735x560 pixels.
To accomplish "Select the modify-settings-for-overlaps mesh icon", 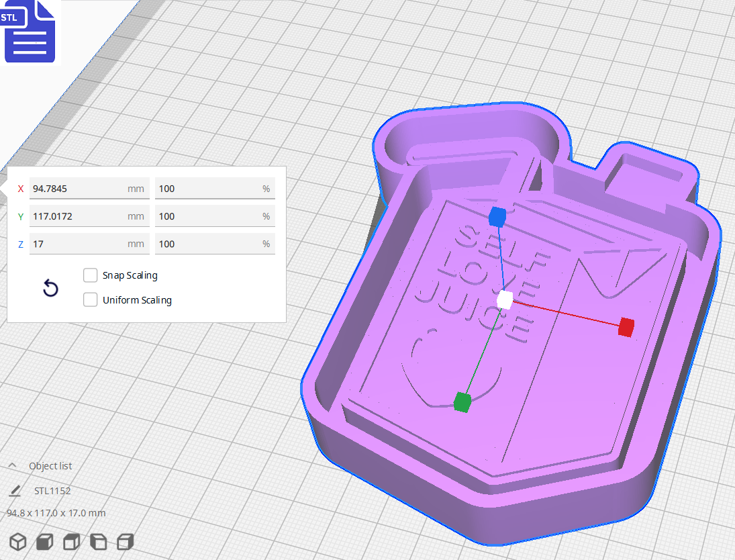I will 71,542.
